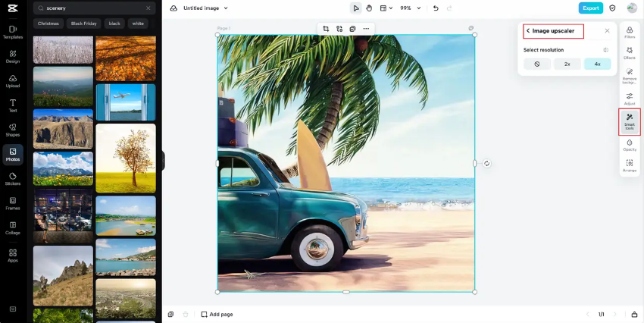Screen dimensions: 644x323
Task: Open the Adjust panel
Action: click(x=630, y=99)
